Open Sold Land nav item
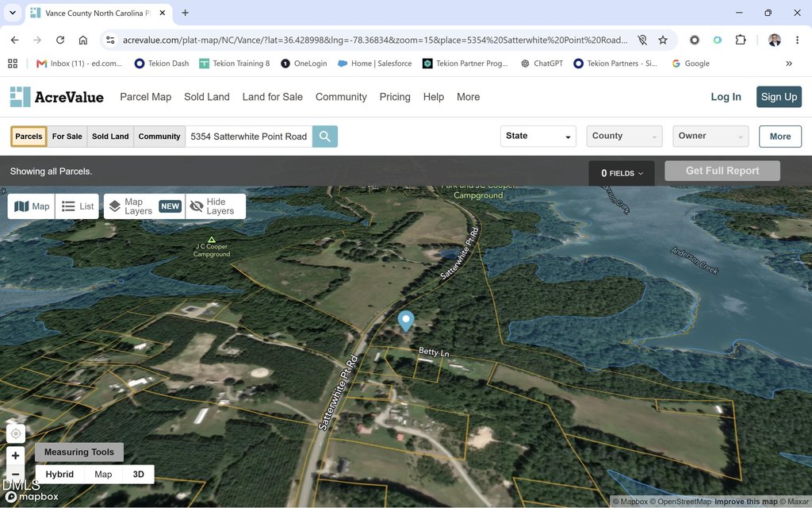 point(207,97)
